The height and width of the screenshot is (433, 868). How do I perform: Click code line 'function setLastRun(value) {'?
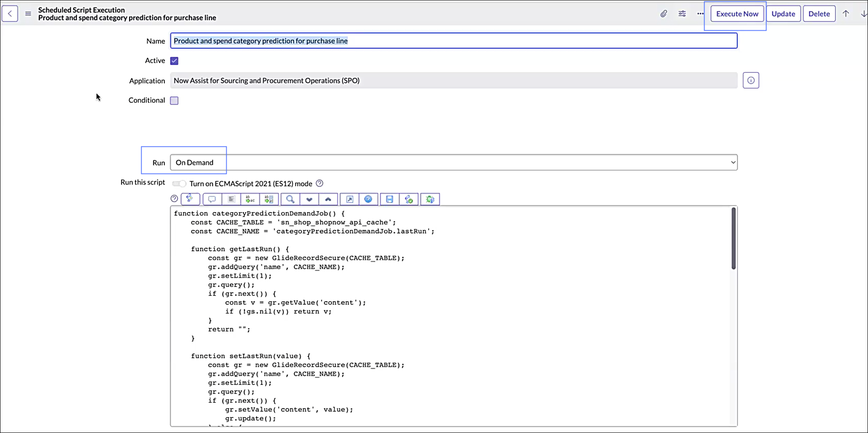[x=251, y=356]
